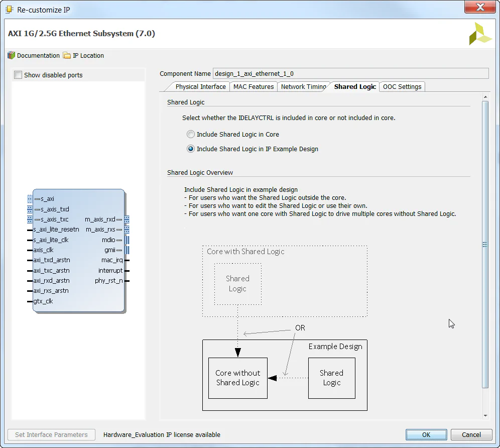
Task: Open the Network Timing tab
Action: tap(303, 86)
